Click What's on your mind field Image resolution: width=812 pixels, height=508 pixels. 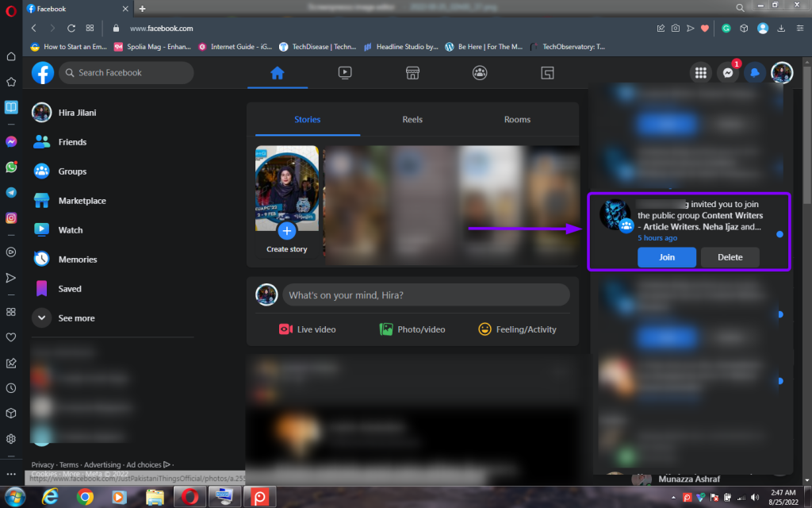click(426, 295)
